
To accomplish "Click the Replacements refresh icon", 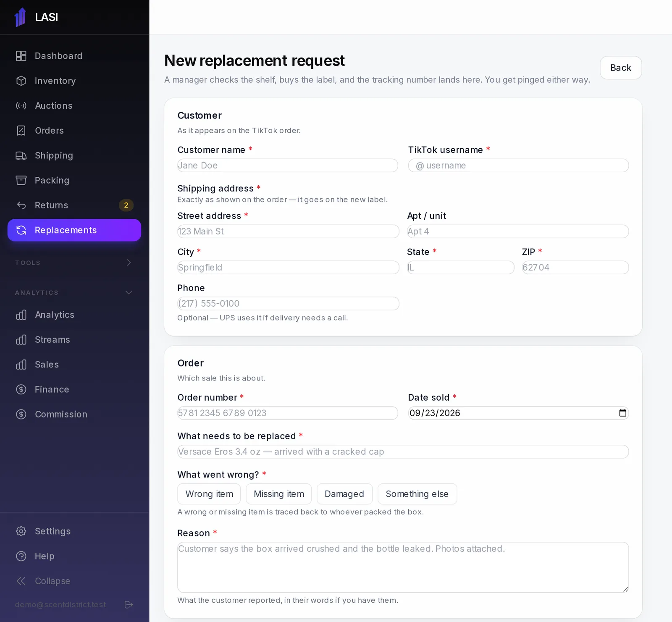I will [x=21, y=230].
